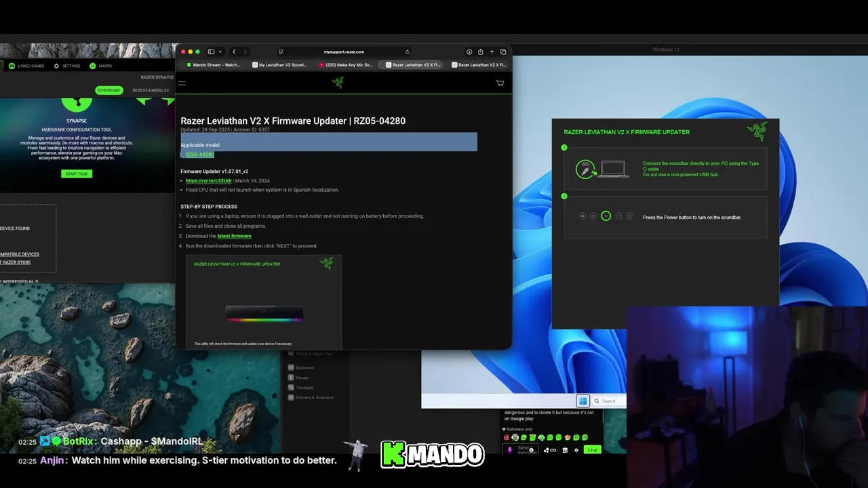
Task: Open the Razer site hamburger menu
Action: [x=182, y=83]
